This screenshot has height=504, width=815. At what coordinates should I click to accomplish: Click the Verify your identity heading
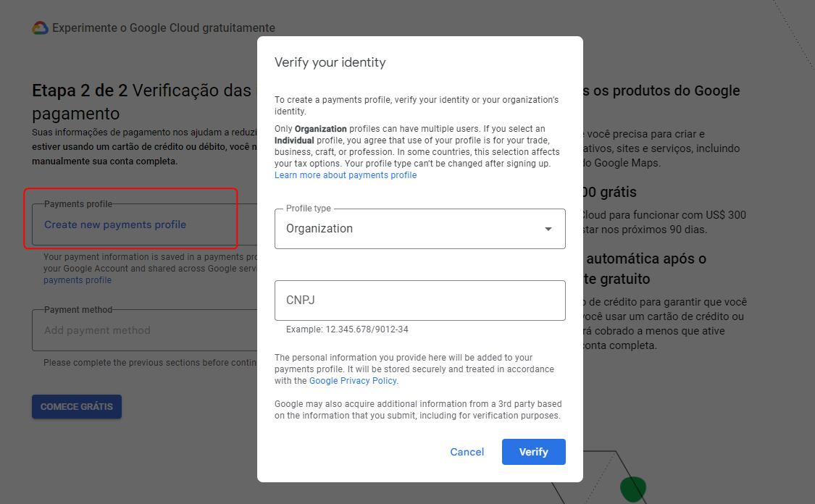(x=330, y=62)
